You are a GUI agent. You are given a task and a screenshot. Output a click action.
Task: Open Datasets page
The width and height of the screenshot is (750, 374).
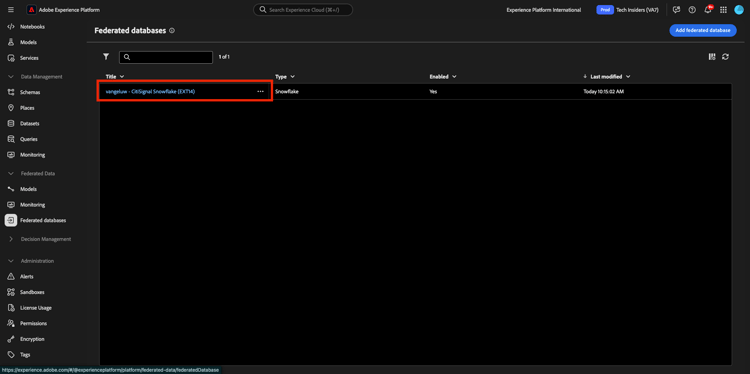point(30,123)
